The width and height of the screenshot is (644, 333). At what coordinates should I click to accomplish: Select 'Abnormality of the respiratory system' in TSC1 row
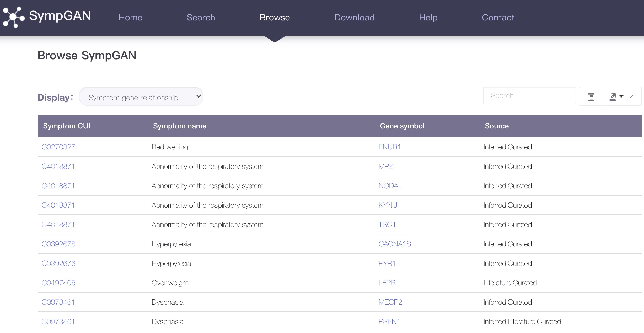207,225
